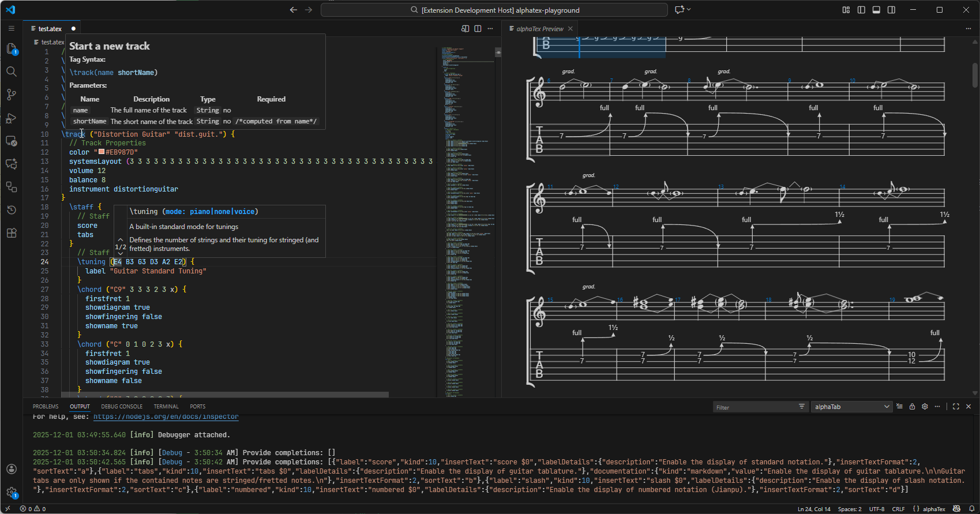Open the nodejs.org inspector docs link

166,417
